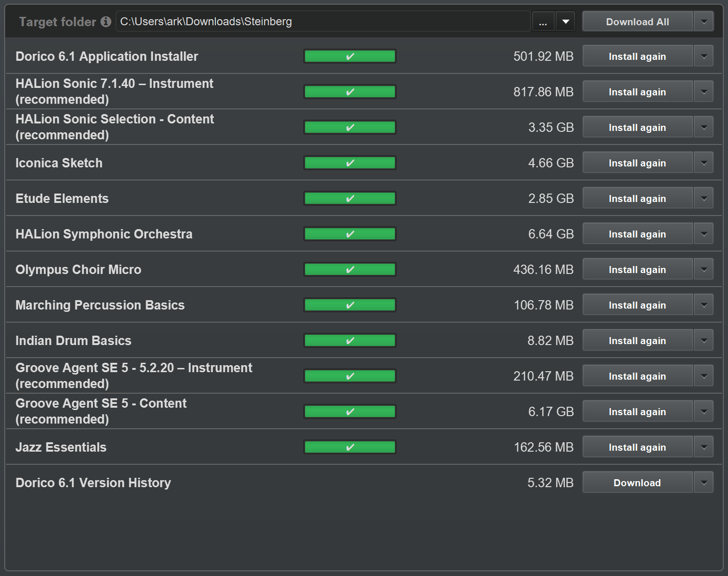This screenshot has height=576, width=728.
Task: Click the progress bar for HALion Symphonic Orchestra
Action: coord(350,234)
